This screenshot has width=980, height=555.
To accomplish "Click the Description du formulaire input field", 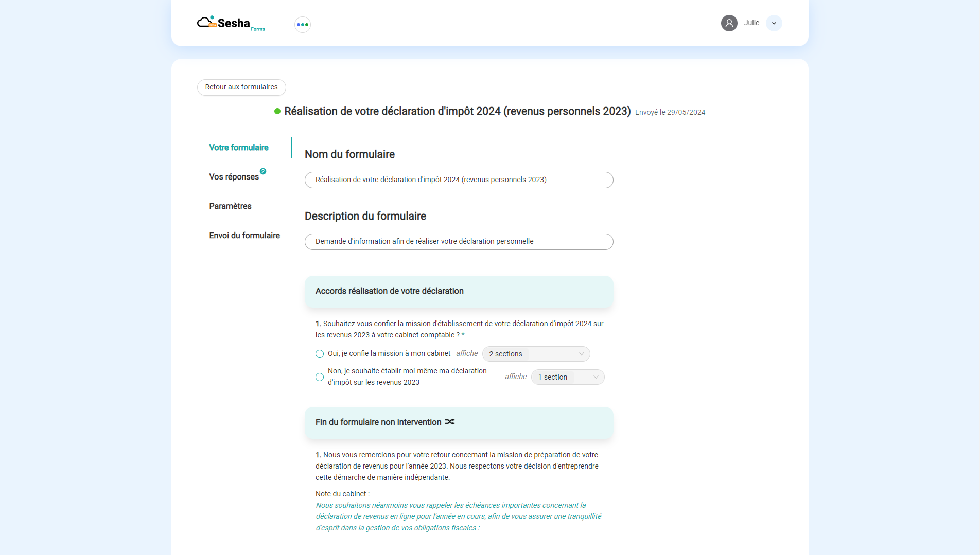I will (459, 242).
